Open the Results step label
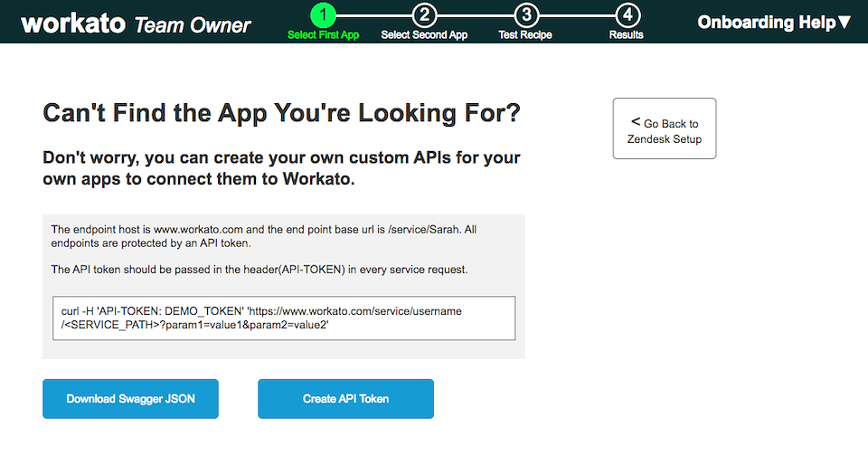The height and width of the screenshot is (475, 868). click(626, 35)
